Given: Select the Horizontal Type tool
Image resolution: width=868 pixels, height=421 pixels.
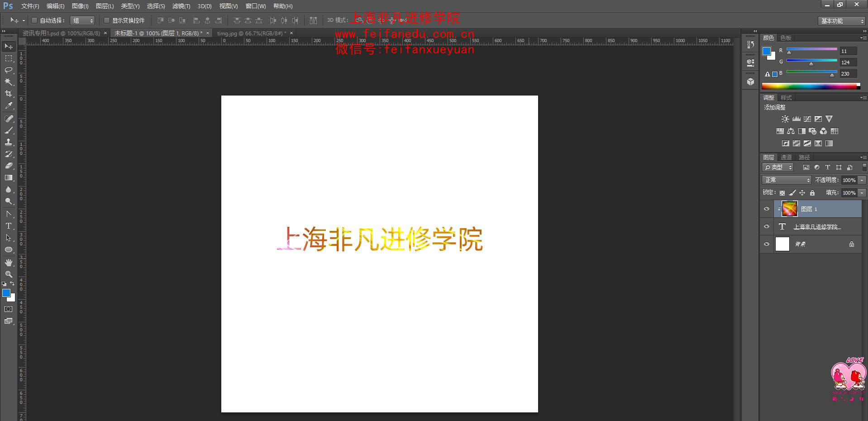Looking at the screenshot, I should point(9,226).
